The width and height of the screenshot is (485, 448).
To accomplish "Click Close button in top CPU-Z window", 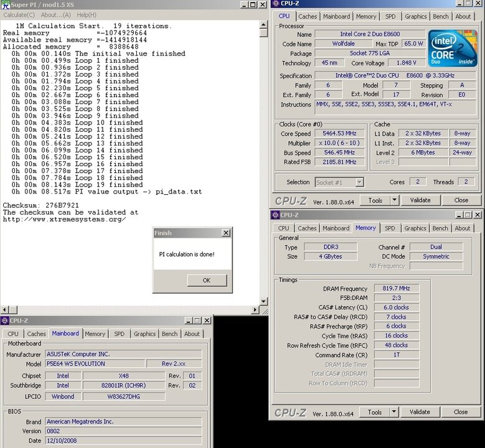I will [461, 200].
